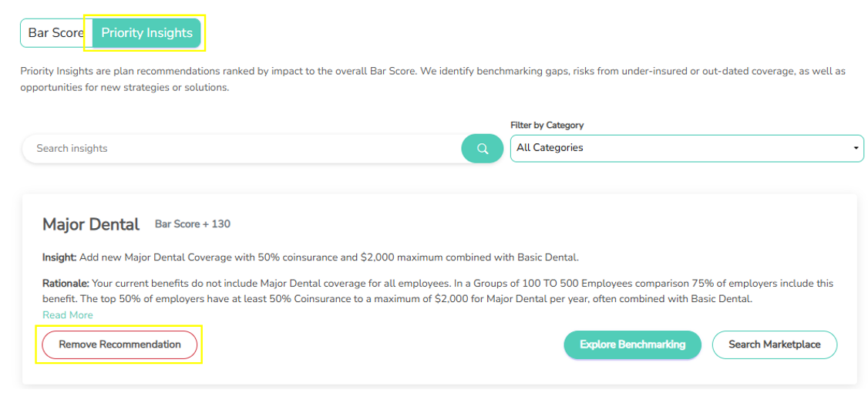
Task: Focus the Search insights text field
Action: pyautogui.click(x=241, y=149)
